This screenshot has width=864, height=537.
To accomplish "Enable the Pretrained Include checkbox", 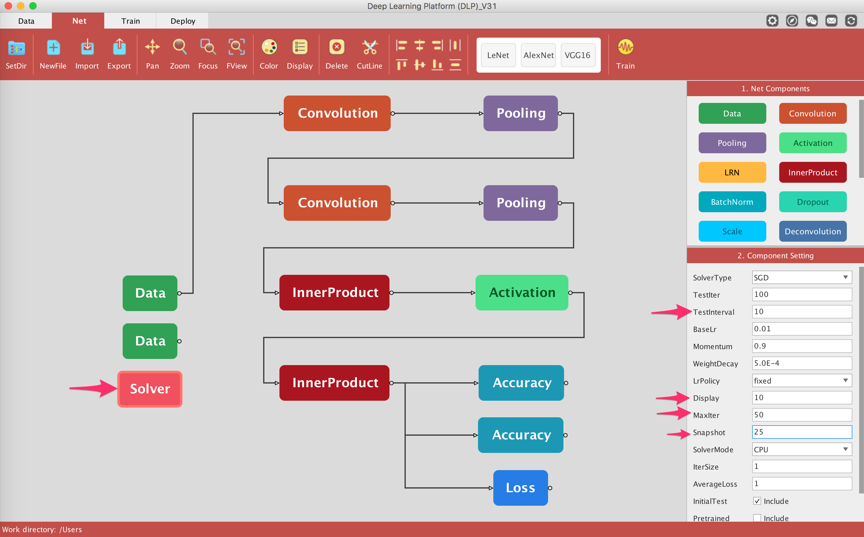I will coord(757,518).
